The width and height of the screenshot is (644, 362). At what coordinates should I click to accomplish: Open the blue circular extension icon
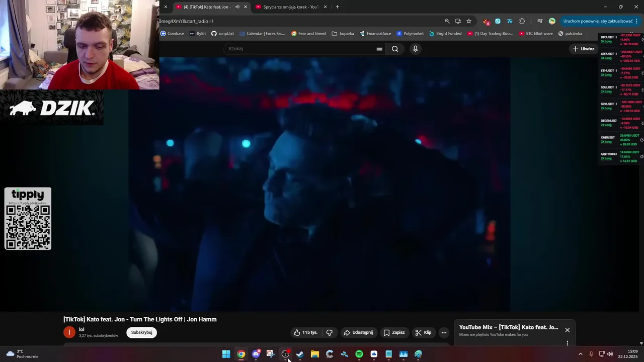tap(498, 21)
